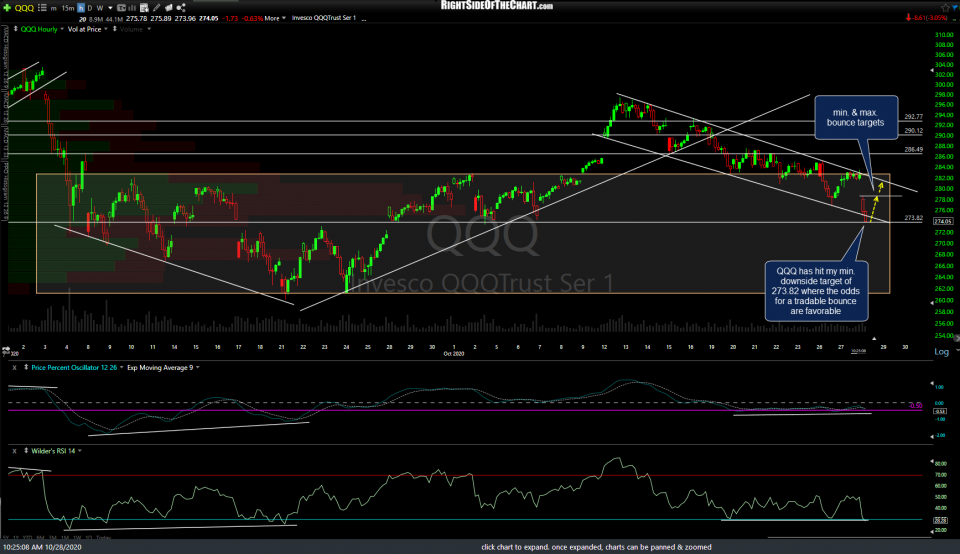Click the current price tag 274.05
This screenshot has height=554, width=960.
tap(943, 221)
